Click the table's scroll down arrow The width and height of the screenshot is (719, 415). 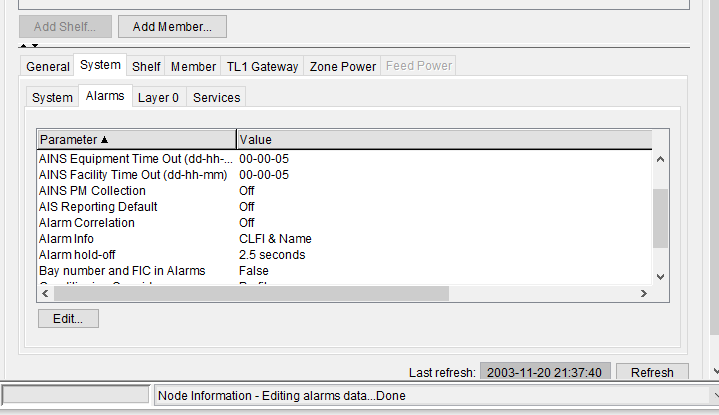pyautogui.click(x=659, y=276)
